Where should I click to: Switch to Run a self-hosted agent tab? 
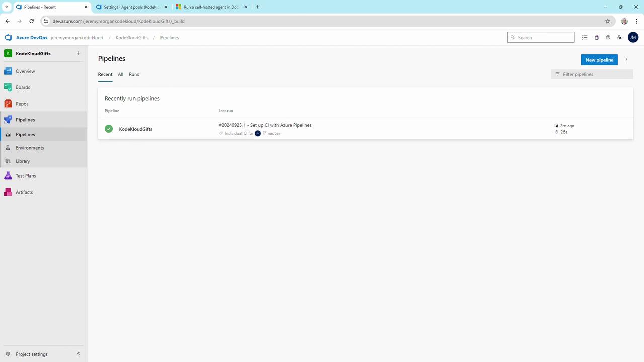point(211,7)
